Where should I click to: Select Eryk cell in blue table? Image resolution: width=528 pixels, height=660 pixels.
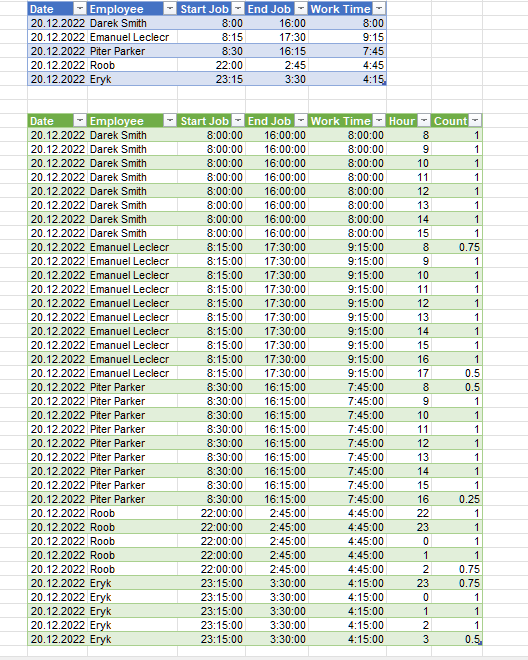pos(132,79)
